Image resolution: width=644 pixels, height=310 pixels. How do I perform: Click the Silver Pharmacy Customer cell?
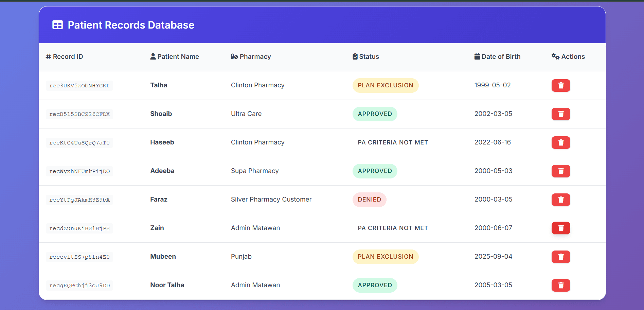[x=271, y=200]
